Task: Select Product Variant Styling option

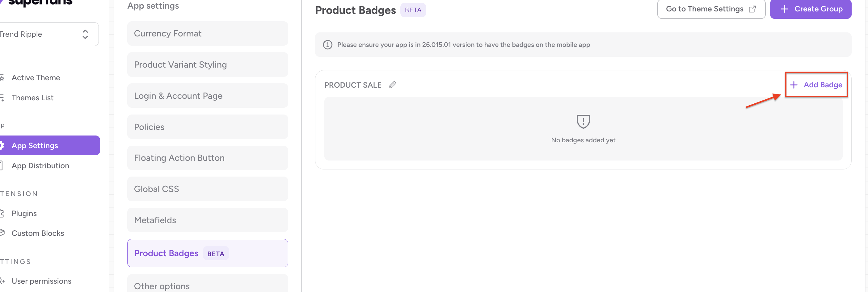Action: tap(207, 65)
